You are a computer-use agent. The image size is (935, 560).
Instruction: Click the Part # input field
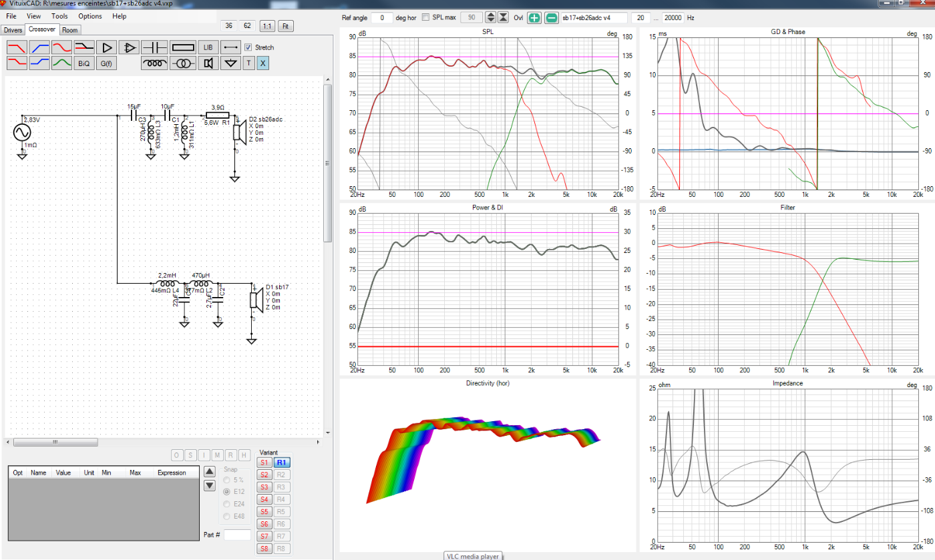[x=237, y=535]
